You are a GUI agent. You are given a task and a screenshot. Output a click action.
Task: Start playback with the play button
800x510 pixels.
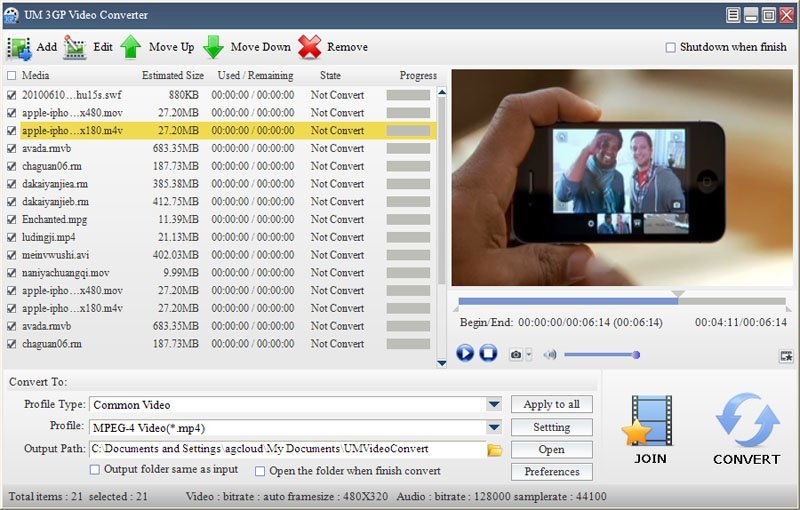[x=465, y=353]
